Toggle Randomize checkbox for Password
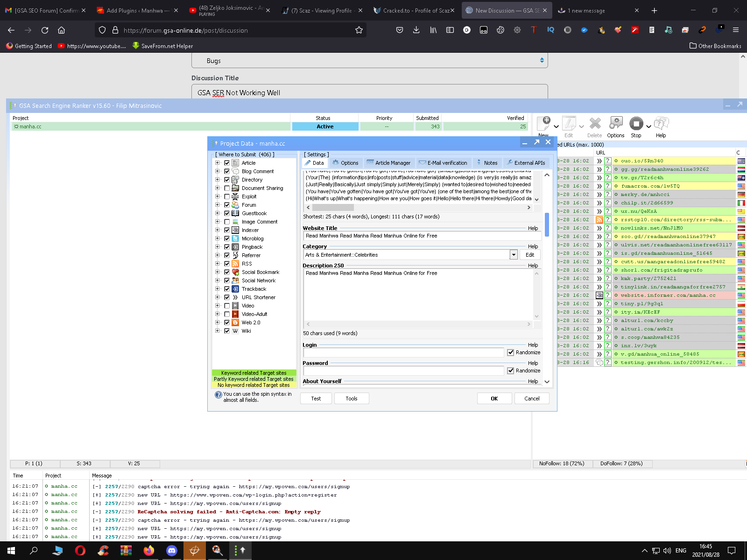The image size is (747, 560). pyautogui.click(x=511, y=371)
